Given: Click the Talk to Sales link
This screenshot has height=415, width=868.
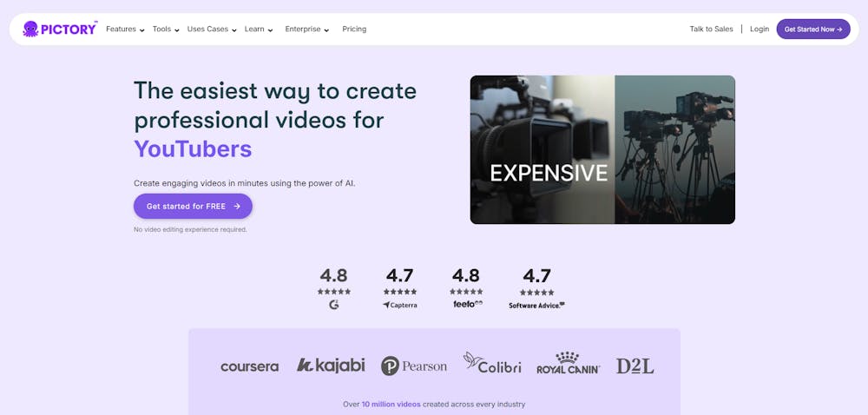Looking at the screenshot, I should point(711,29).
